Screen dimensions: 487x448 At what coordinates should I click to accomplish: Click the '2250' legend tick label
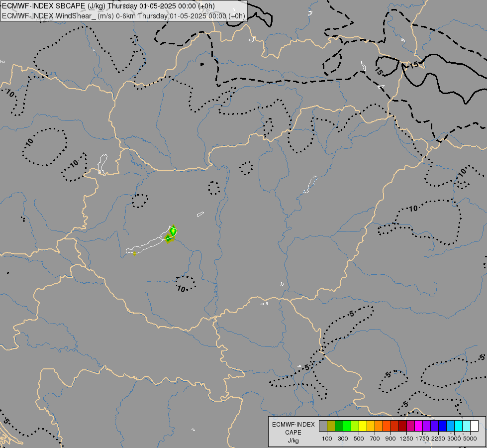coord(438,439)
